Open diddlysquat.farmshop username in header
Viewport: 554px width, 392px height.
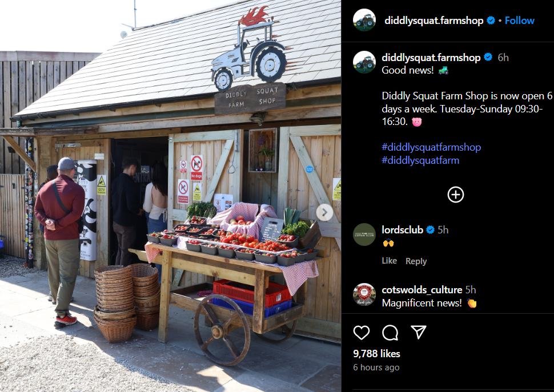click(x=434, y=21)
